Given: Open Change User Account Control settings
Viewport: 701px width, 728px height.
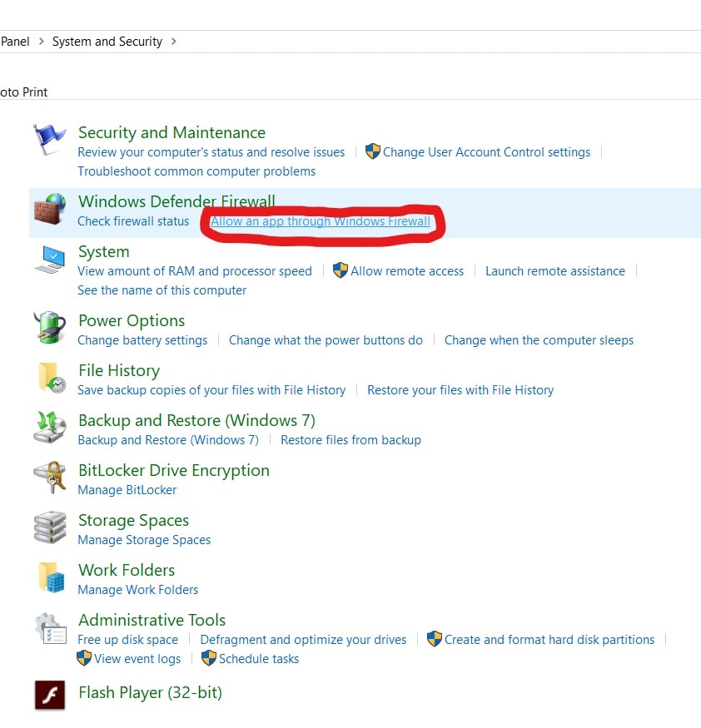Looking at the screenshot, I should point(486,152).
